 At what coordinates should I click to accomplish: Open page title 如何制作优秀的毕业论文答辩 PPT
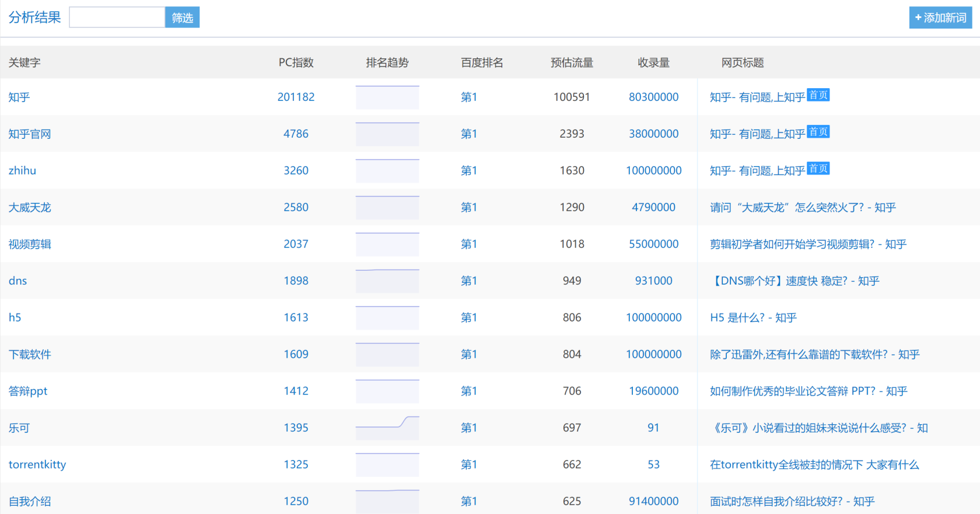click(808, 391)
